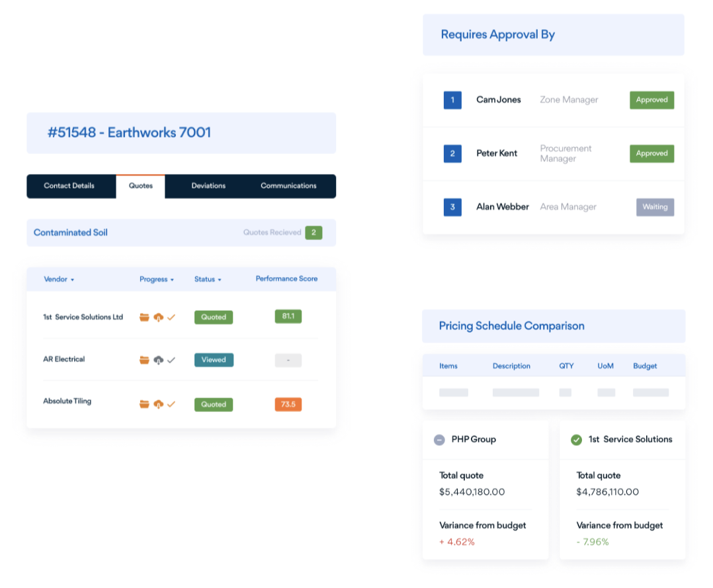This screenshot has width=713, height=588.
Task: Click the Contaminated Soil section heading
Action: click(x=71, y=232)
